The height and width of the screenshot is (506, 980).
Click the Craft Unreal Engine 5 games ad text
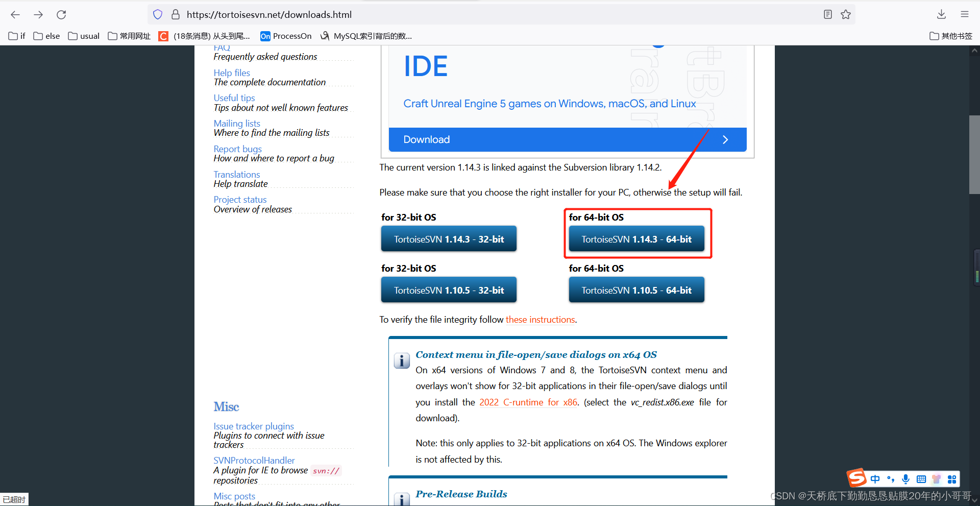coord(550,104)
